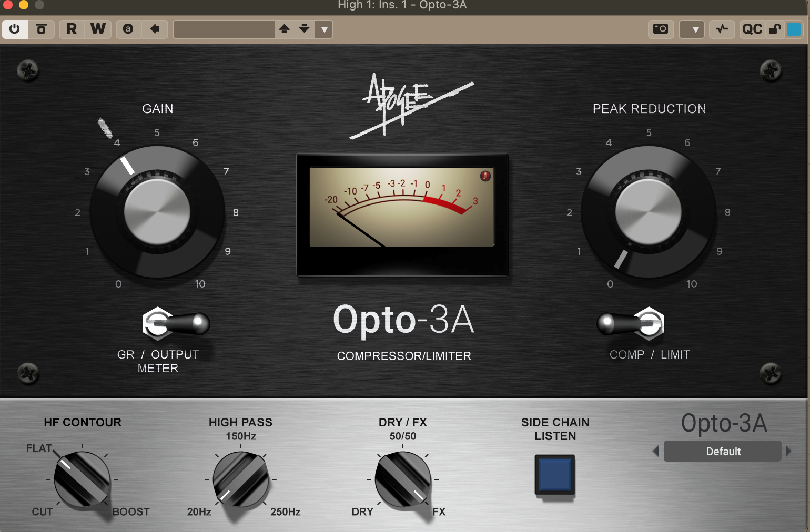Click the camera snapshot icon
The width and height of the screenshot is (810, 532).
click(661, 29)
